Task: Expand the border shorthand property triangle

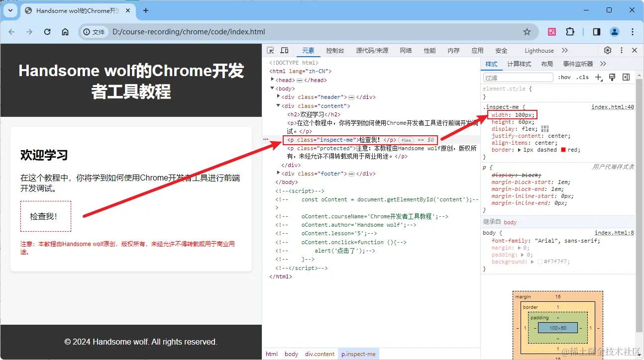Action: pyautogui.click(x=520, y=150)
